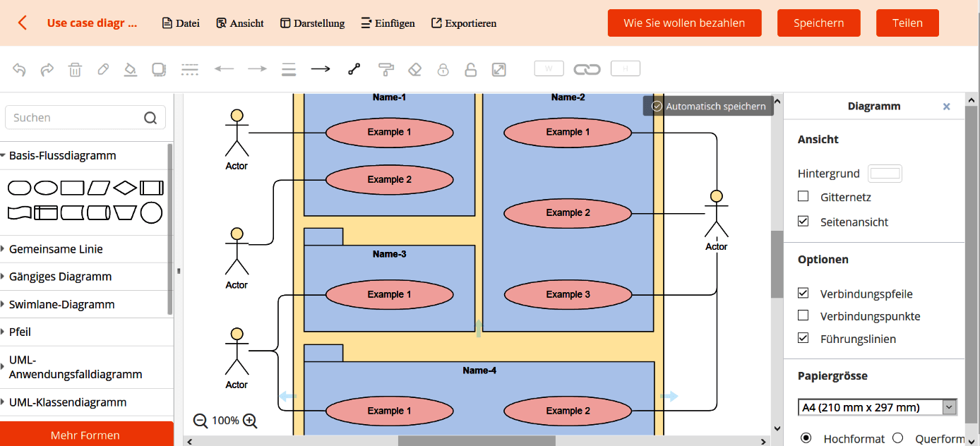Select the eraser icon in the toolbar

click(x=414, y=69)
